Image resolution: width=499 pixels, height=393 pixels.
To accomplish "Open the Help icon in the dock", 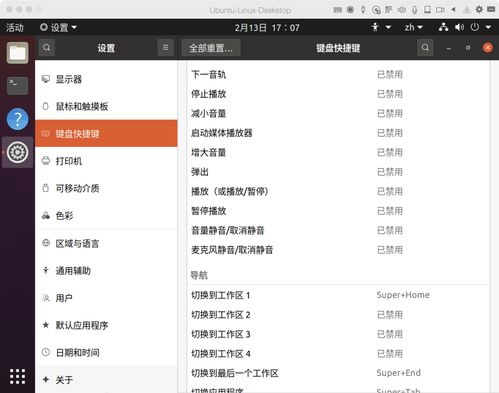I will pyautogui.click(x=17, y=119).
